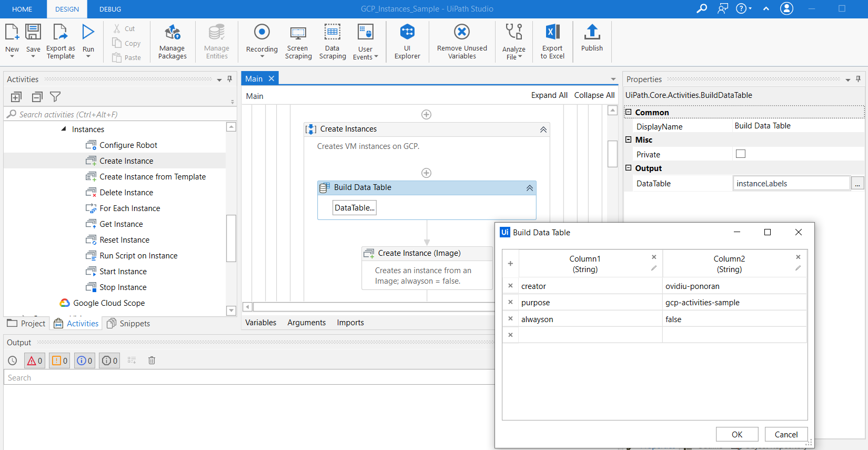Click the designer vertical scrollbar thumb
The height and width of the screenshot is (450, 868).
pyautogui.click(x=612, y=153)
